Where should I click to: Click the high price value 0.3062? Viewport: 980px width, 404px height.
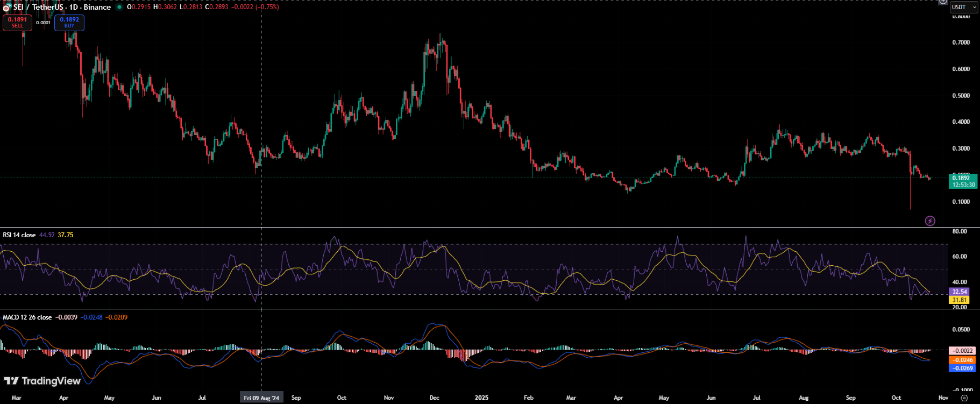coord(167,7)
